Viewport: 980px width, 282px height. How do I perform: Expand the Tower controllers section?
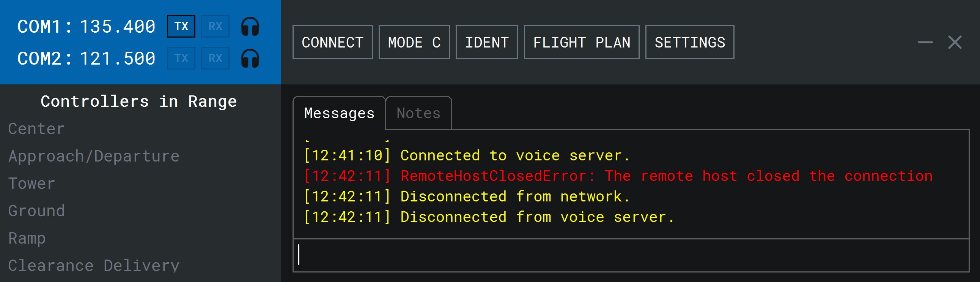pyautogui.click(x=31, y=184)
